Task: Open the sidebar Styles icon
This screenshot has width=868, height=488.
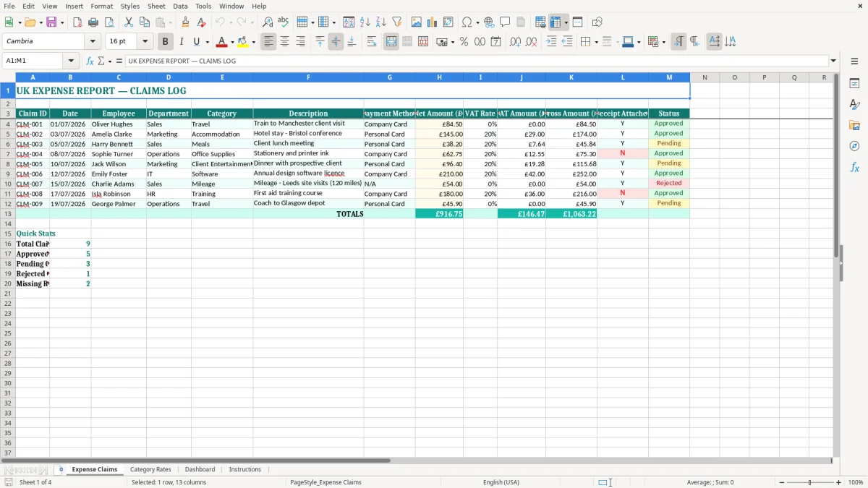Action: pyautogui.click(x=854, y=104)
